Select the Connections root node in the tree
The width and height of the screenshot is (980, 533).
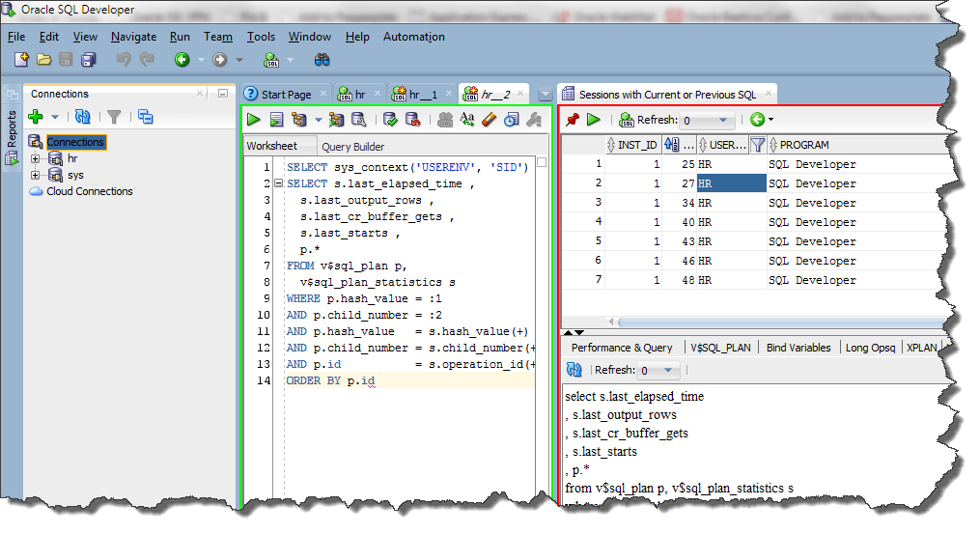pos(75,143)
